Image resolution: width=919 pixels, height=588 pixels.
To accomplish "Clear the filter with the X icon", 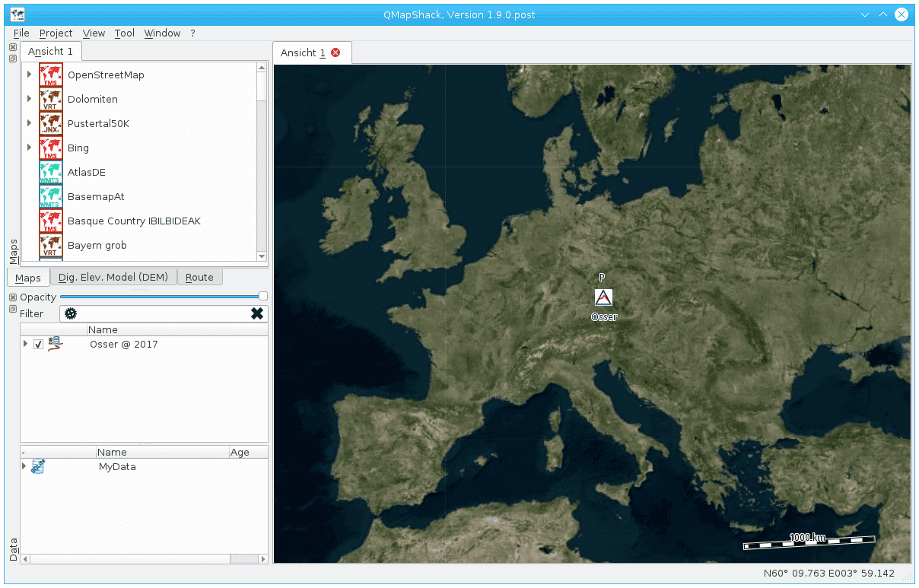I will [x=257, y=313].
